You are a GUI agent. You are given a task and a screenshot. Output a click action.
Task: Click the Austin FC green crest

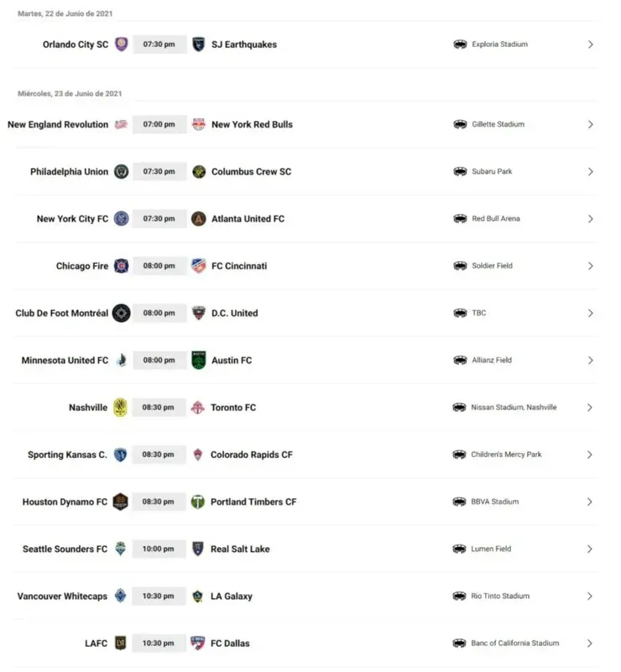pyautogui.click(x=198, y=361)
